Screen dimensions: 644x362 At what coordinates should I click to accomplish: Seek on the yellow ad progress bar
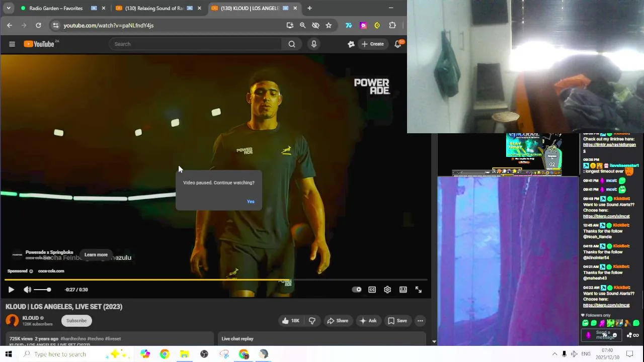[x=216, y=280]
